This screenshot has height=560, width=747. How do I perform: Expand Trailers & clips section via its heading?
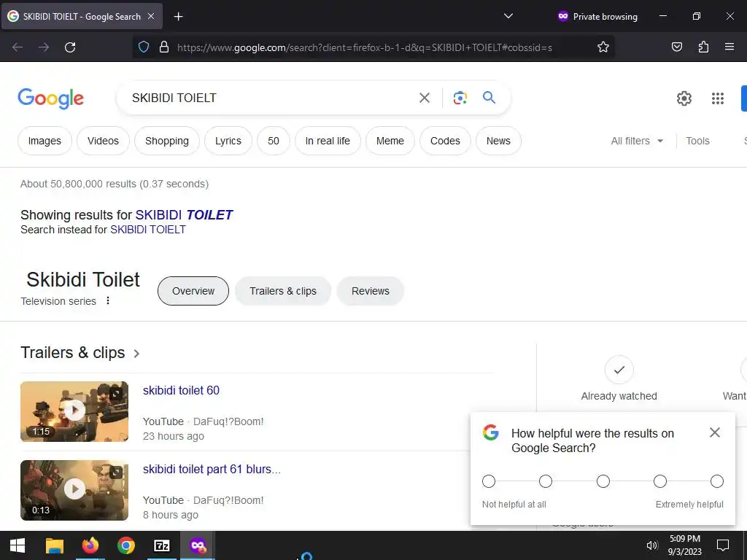(x=80, y=353)
